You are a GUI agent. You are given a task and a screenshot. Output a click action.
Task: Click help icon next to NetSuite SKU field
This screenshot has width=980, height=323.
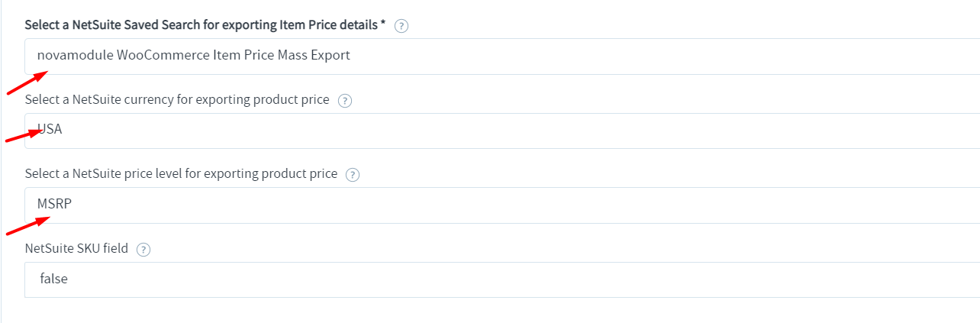pyautogui.click(x=143, y=250)
